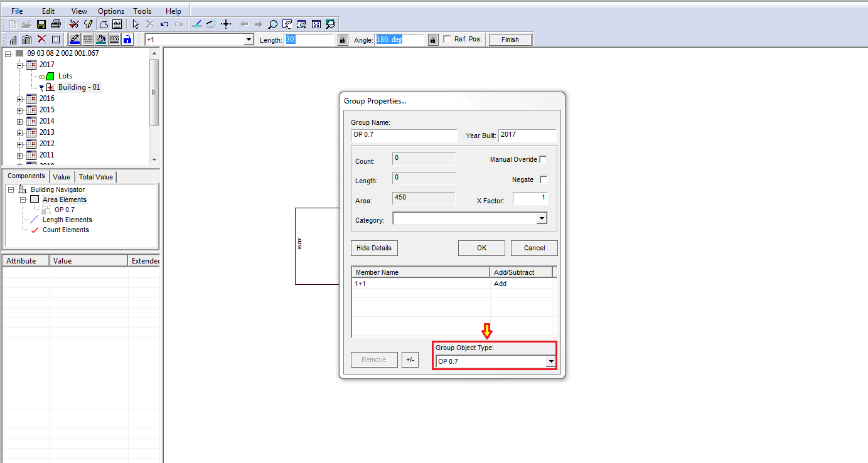Open the Category dropdown list
Viewport: 868px width, 463px height.
542,218
